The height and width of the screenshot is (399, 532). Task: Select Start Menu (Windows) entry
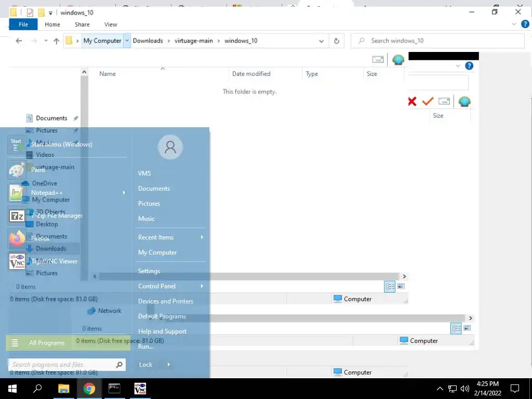pyautogui.click(x=61, y=144)
